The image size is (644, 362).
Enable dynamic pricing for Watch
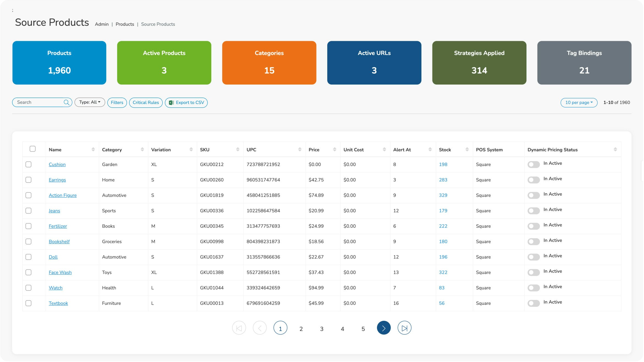click(533, 288)
